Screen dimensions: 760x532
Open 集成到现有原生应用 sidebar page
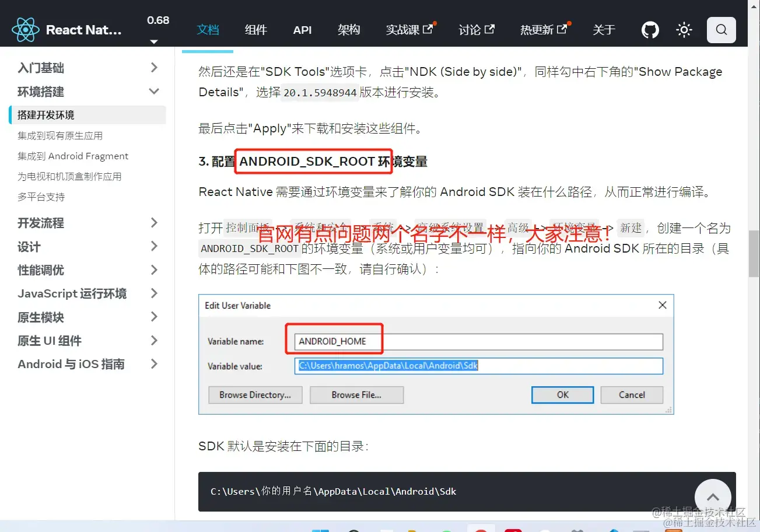(60, 135)
